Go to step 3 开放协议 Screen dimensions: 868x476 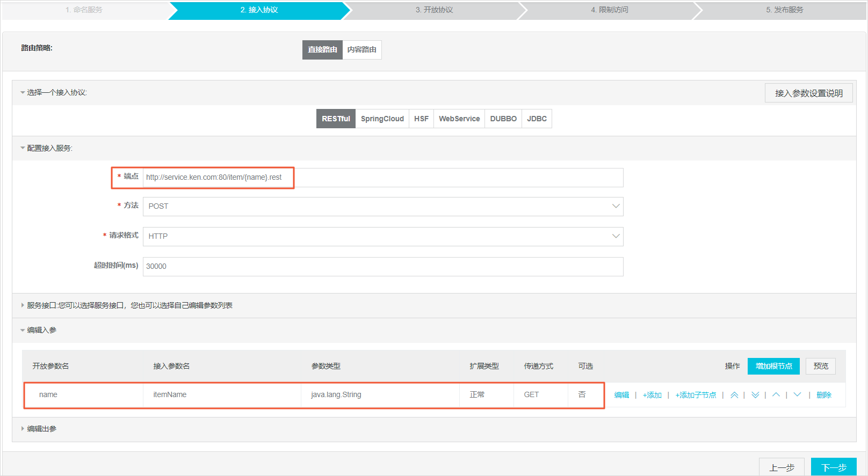pos(434,10)
